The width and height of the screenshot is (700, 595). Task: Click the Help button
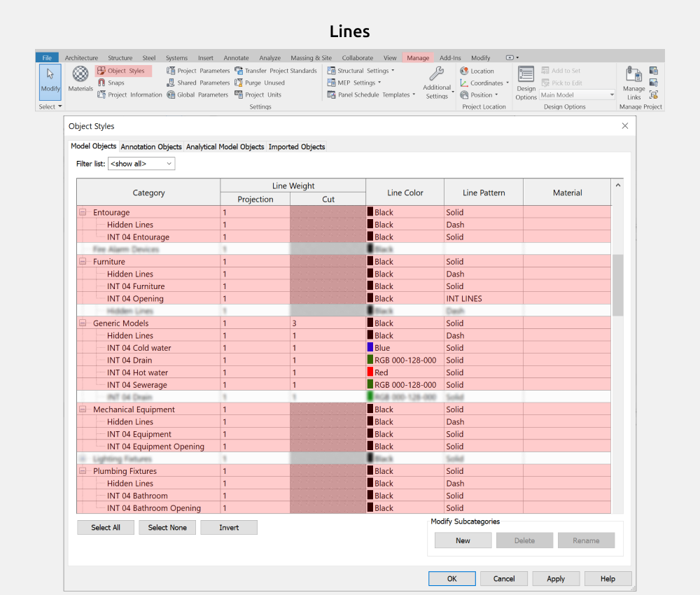point(608,578)
